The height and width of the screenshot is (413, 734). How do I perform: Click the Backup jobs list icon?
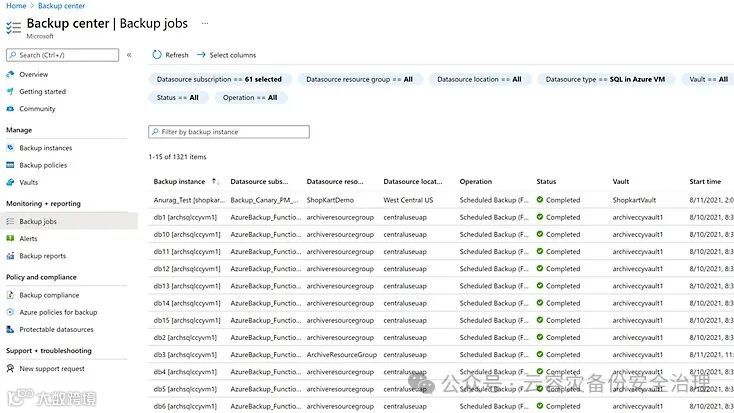click(10, 221)
